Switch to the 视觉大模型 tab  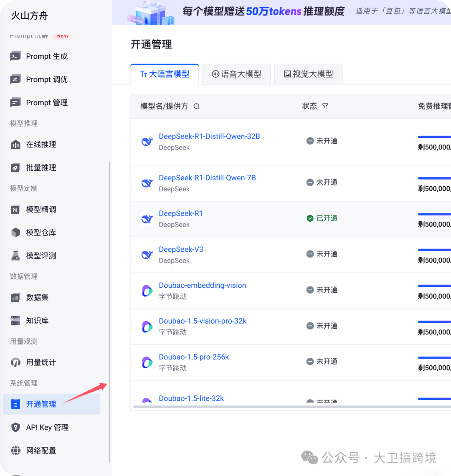308,73
